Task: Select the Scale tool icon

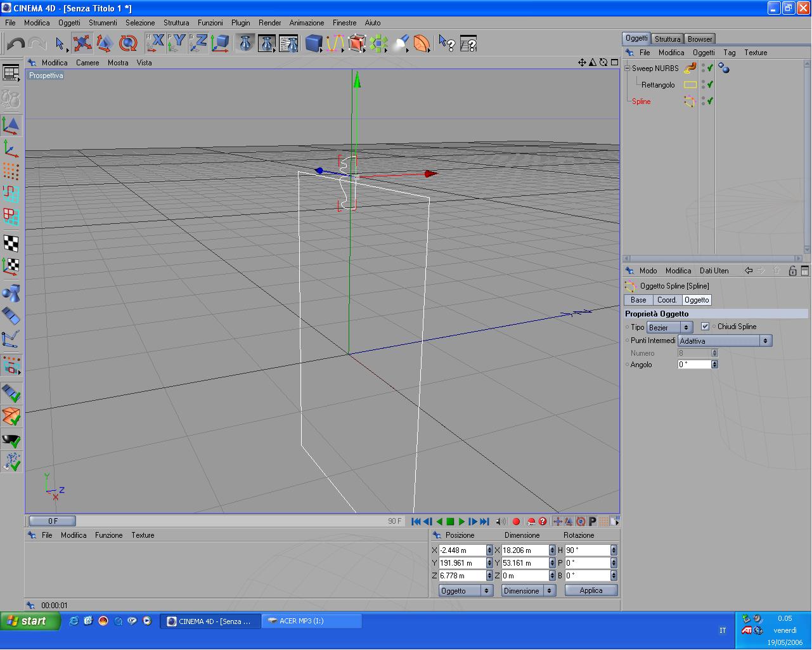Action: point(105,43)
